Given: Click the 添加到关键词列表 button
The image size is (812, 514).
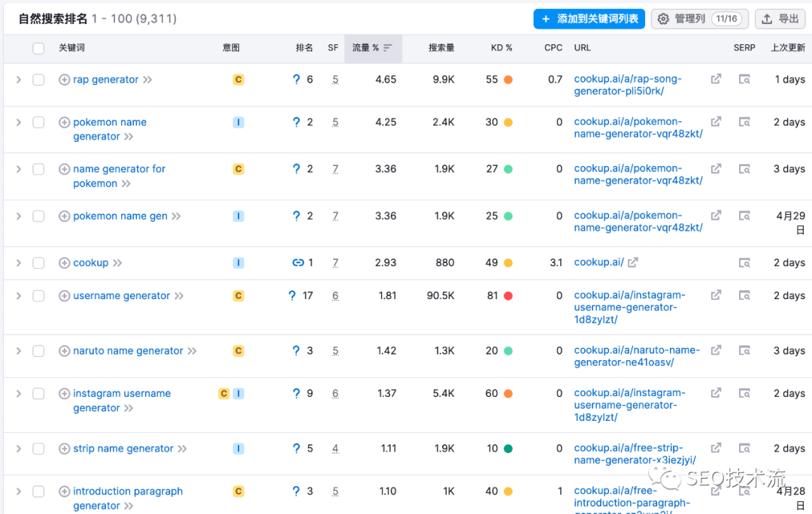Looking at the screenshot, I should point(589,19).
